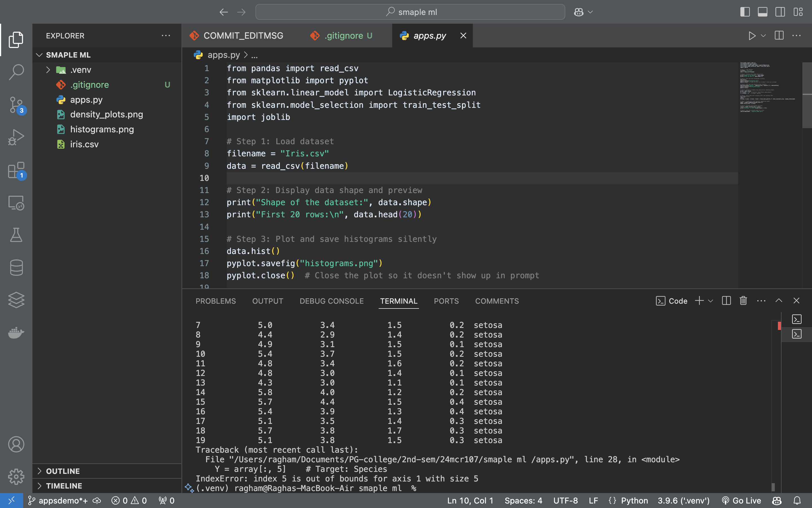
Task: Open the Manage gear settings icon
Action: pyautogui.click(x=16, y=477)
